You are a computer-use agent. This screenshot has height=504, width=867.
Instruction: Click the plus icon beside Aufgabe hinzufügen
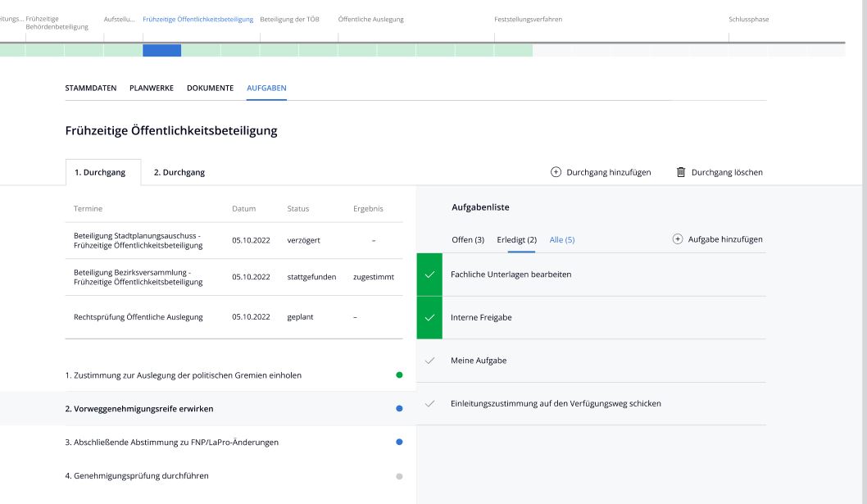677,239
